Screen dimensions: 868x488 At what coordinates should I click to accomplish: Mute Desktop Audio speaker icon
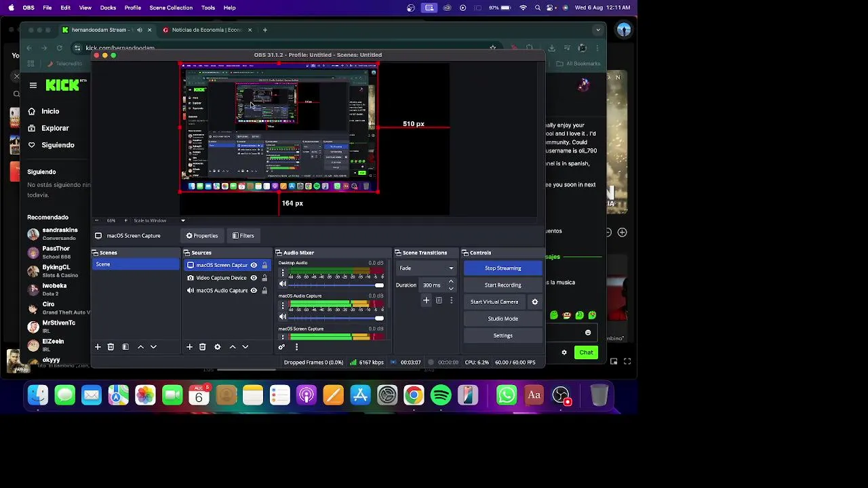283,285
